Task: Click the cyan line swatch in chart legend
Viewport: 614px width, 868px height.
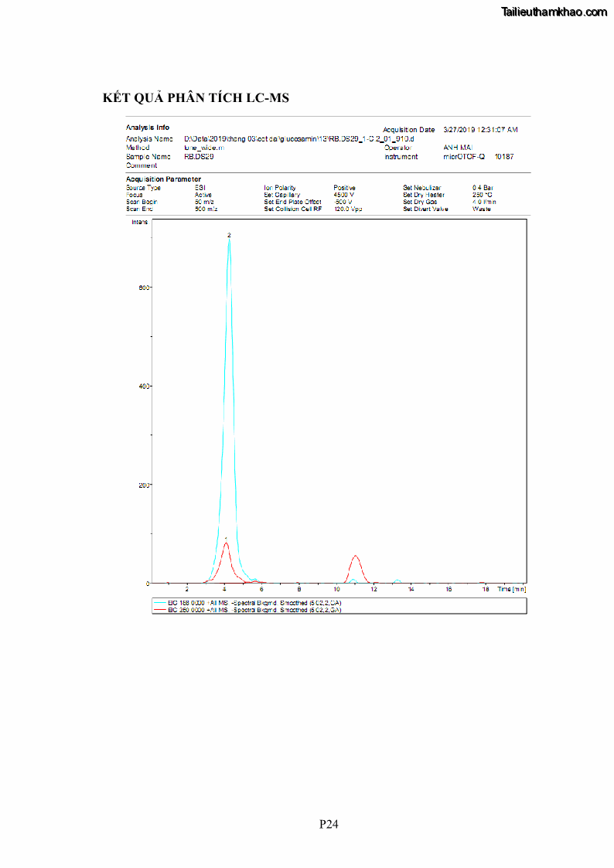Action: (160, 602)
